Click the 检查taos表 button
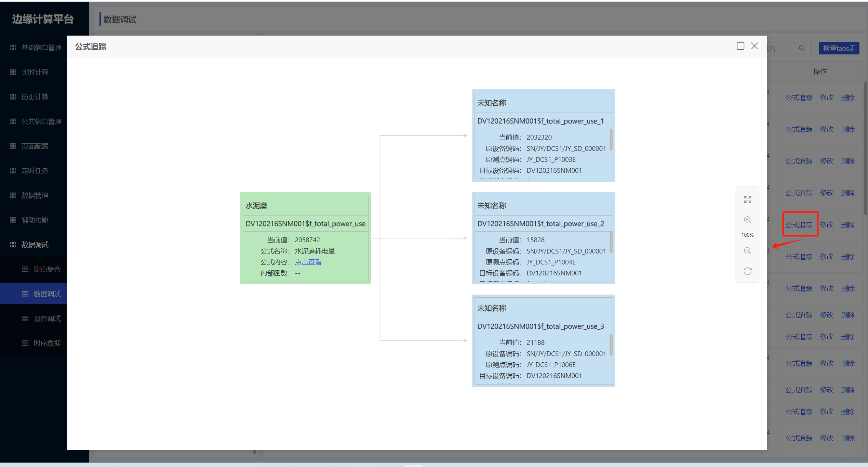Screen dimensions: 868x467 point(839,48)
